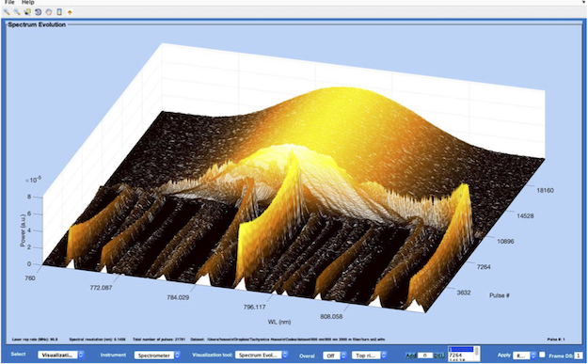Image resolution: width=588 pixels, height=364 pixels.
Task: Select pulse 7264 in the list
Action: point(461,355)
